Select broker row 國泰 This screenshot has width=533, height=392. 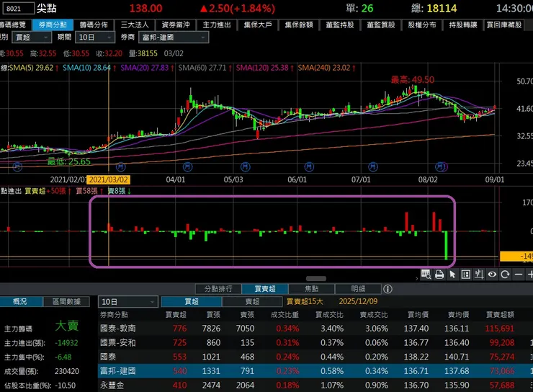pyautogui.click(x=315, y=357)
